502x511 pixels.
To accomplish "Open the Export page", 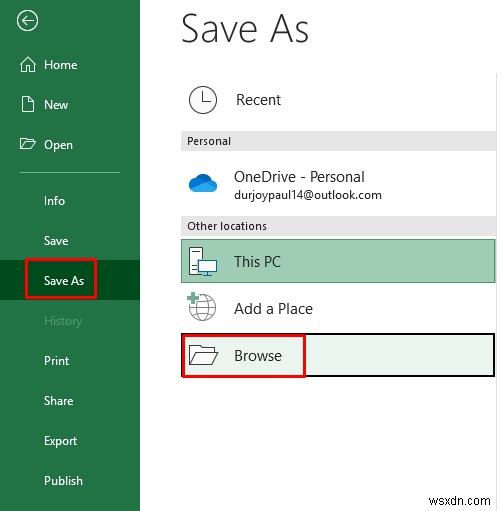I will [x=70, y=441].
